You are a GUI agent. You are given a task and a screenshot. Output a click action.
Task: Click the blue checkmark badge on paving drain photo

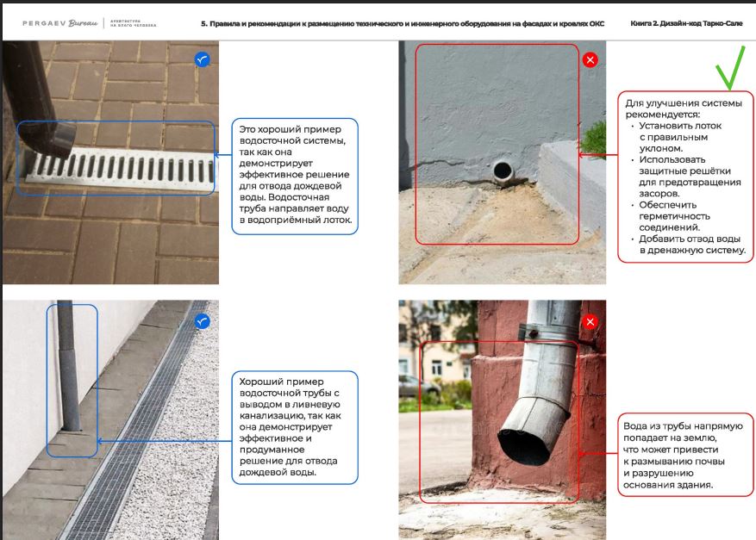[x=202, y=59]
